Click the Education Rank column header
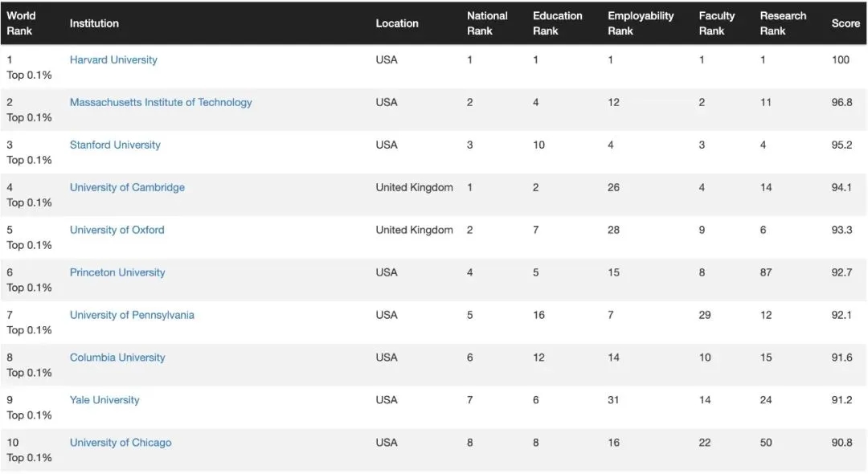868x474 pixels. (558, 23)
